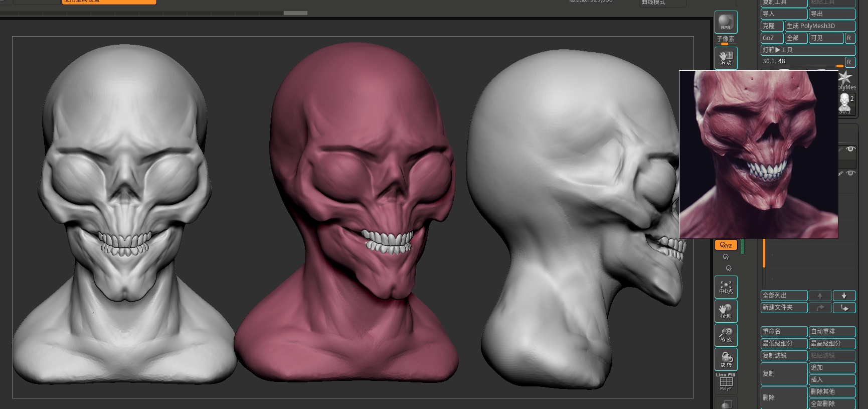
Task: Click the move subtool down arrow
Action: 844,296
